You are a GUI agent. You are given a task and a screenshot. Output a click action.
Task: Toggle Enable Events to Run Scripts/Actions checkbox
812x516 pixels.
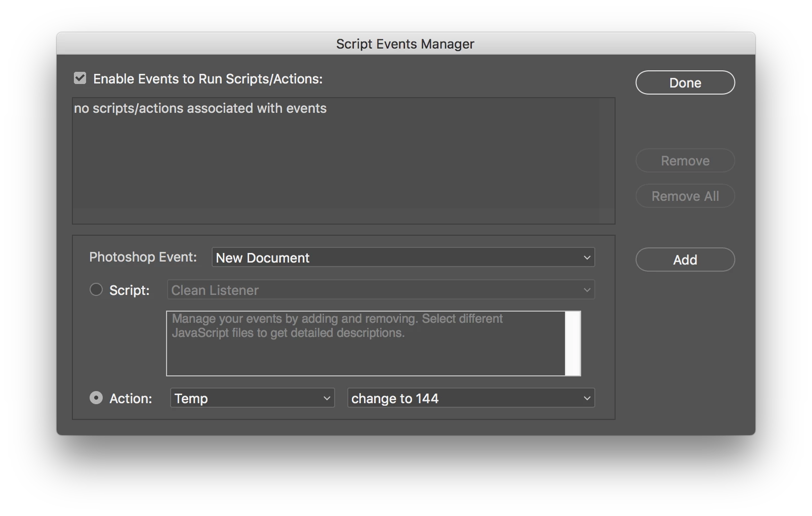click(80, 78)
